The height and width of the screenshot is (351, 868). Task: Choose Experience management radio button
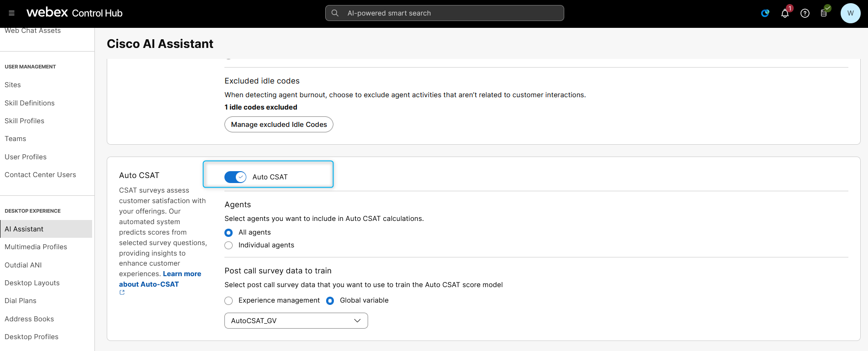pyautogui.click(x=229, y=301)
